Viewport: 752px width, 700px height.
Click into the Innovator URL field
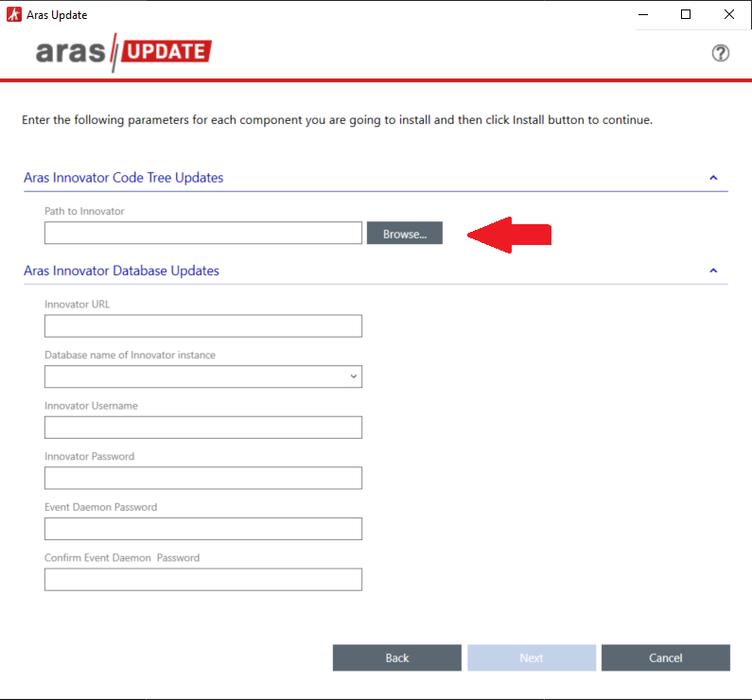[202, 326]
